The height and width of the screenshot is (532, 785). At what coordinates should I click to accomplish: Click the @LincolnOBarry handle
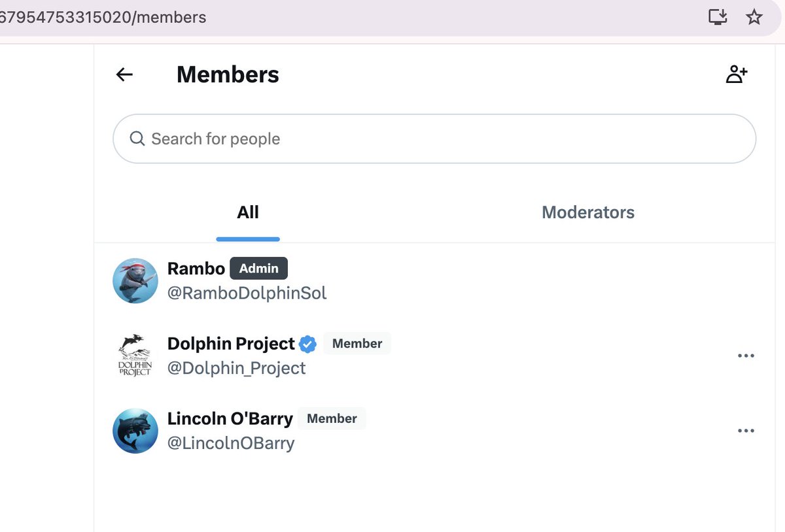(231, 443)
